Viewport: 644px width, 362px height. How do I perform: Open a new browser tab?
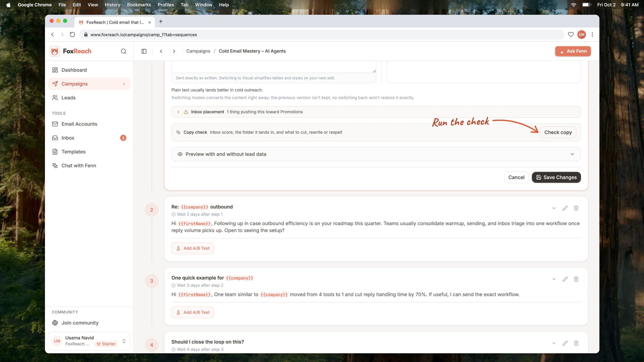point(161,21)
